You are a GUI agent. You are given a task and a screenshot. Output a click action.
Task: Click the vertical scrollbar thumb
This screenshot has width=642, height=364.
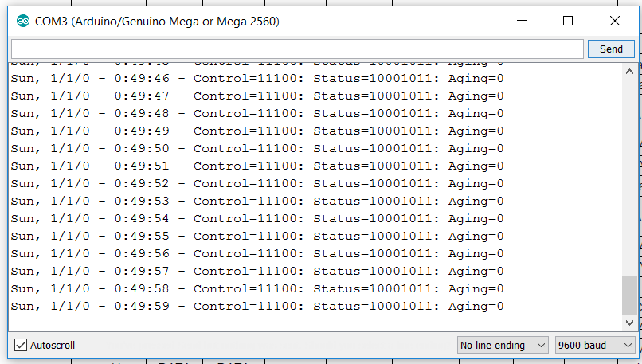(x=629, y=295)
